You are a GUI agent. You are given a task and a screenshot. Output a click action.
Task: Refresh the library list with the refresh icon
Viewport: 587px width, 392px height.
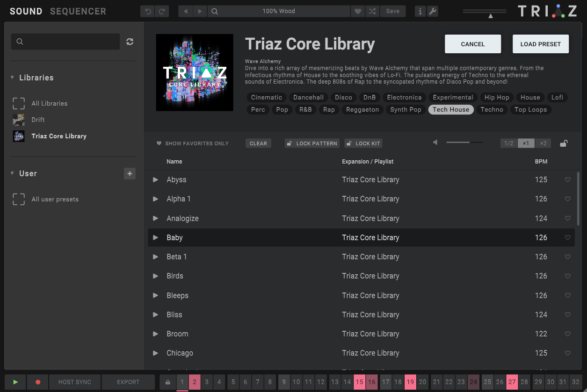point(130,41)
